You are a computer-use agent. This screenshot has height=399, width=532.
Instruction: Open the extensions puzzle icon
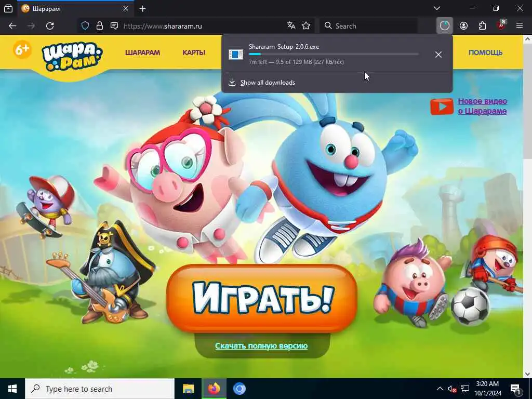pyautogui.click(x=482, y=26)
